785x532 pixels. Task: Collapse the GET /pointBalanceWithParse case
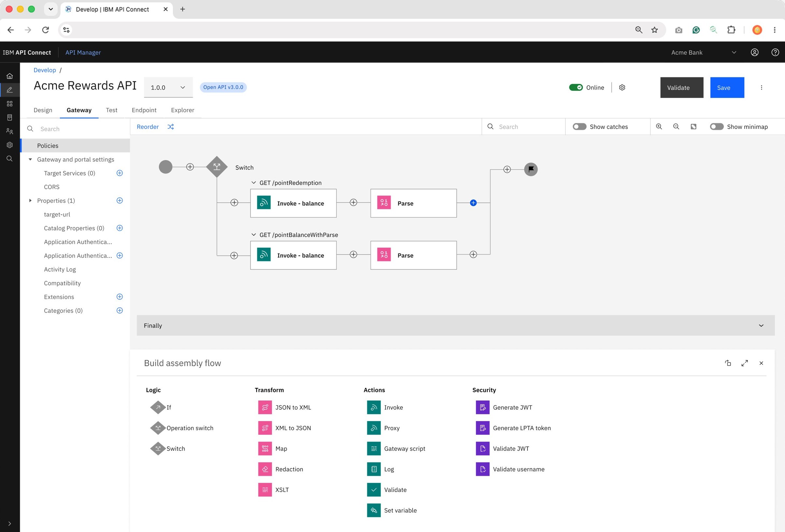(253, 235)
